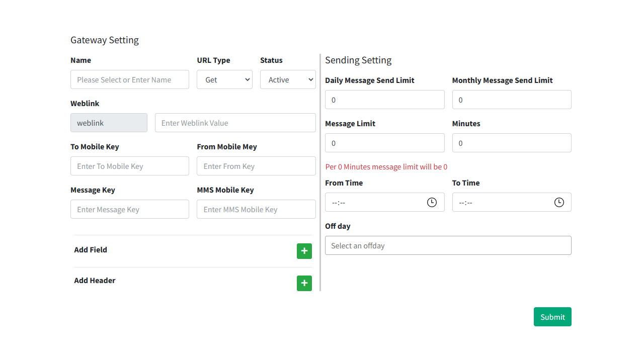Focus the Enter Weblink Value field
Screen dimensions: 644x362
(235, 123)
